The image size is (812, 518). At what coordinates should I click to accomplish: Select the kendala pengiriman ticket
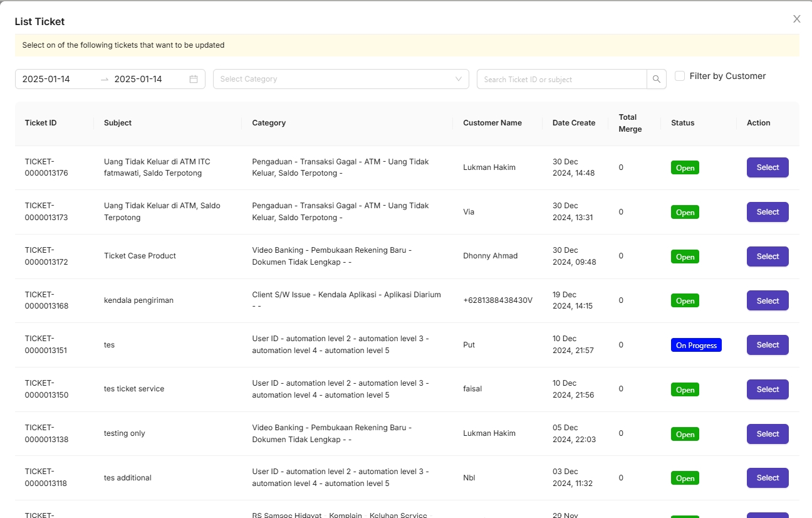point(767,301)
